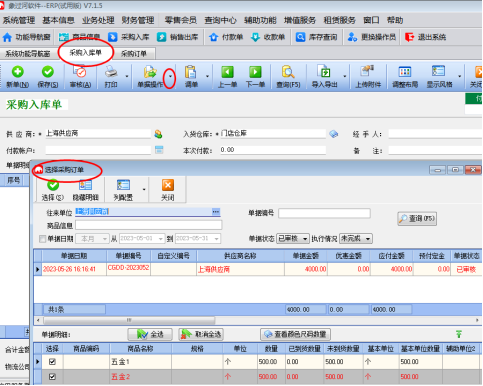Click the 调单 clipboard icon
The height and width of the screenshot is (386, 483).
pos(191,72)
